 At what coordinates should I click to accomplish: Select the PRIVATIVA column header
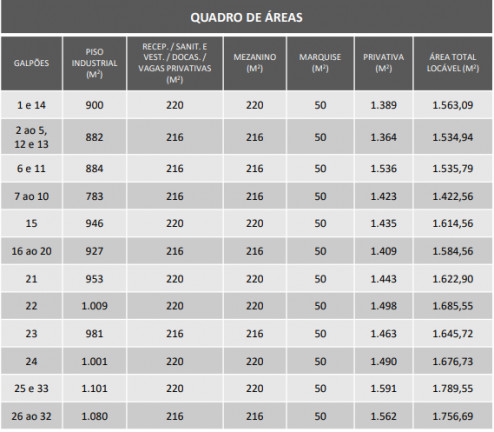(x=383, y=63)
